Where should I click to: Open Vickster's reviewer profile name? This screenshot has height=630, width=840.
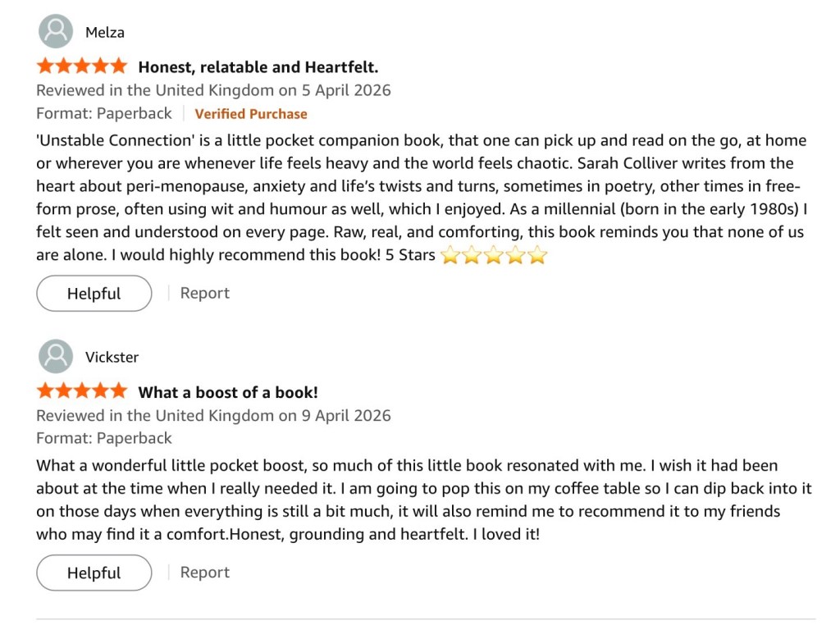click(x=112, y=357)
